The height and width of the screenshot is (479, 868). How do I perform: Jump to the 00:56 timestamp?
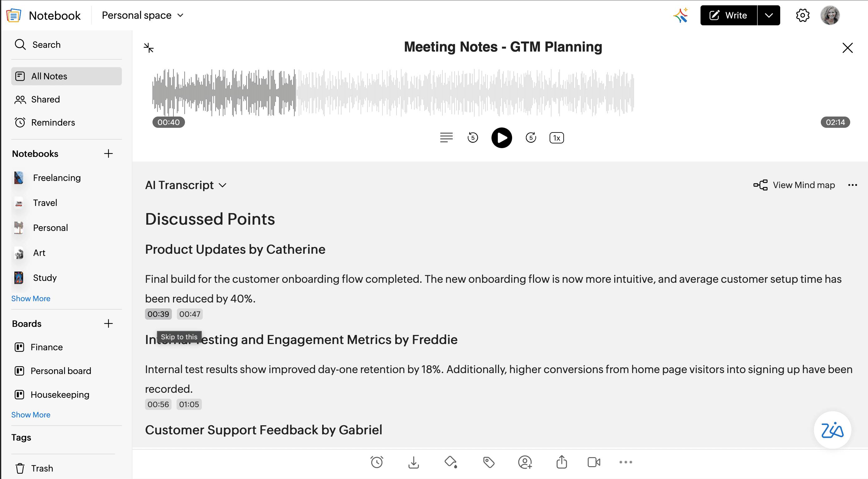(x=158, y=405)
